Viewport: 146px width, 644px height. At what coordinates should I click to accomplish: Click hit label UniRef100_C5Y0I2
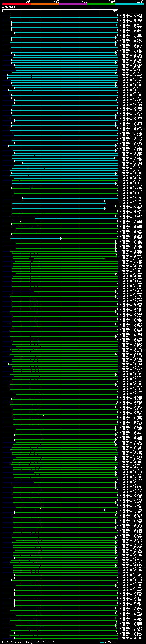click(131, 90)
